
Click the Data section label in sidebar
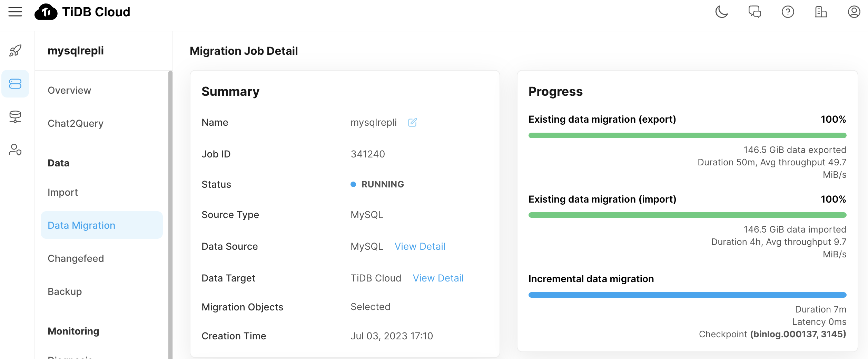59,163
